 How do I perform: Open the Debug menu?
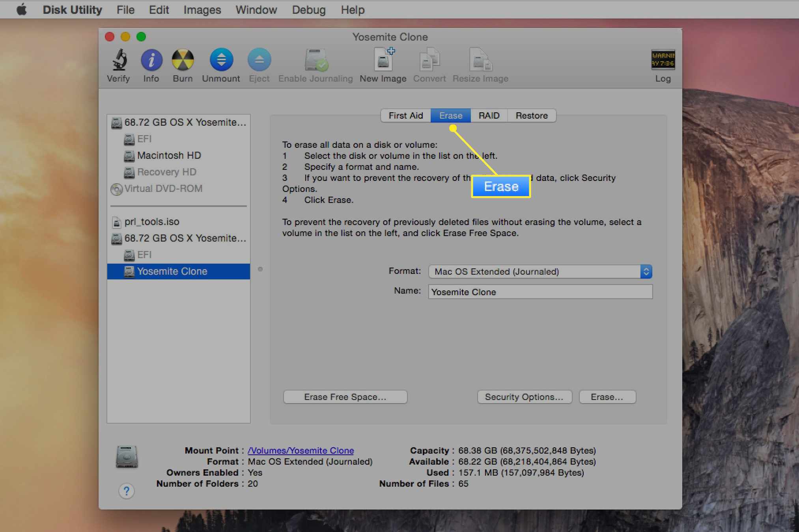[x=309, y=9]
